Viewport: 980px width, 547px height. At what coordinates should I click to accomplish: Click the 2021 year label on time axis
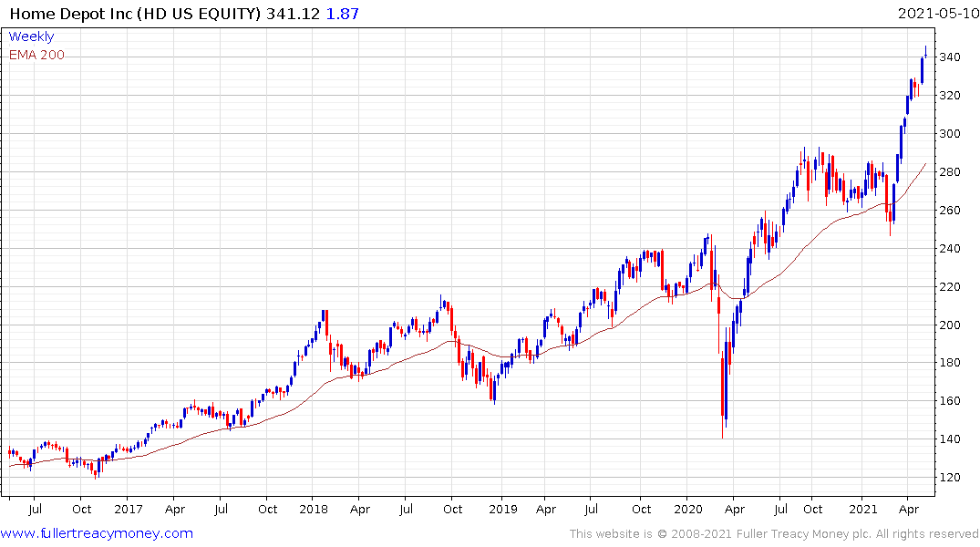pyautogui.click(x=863, y=509)
